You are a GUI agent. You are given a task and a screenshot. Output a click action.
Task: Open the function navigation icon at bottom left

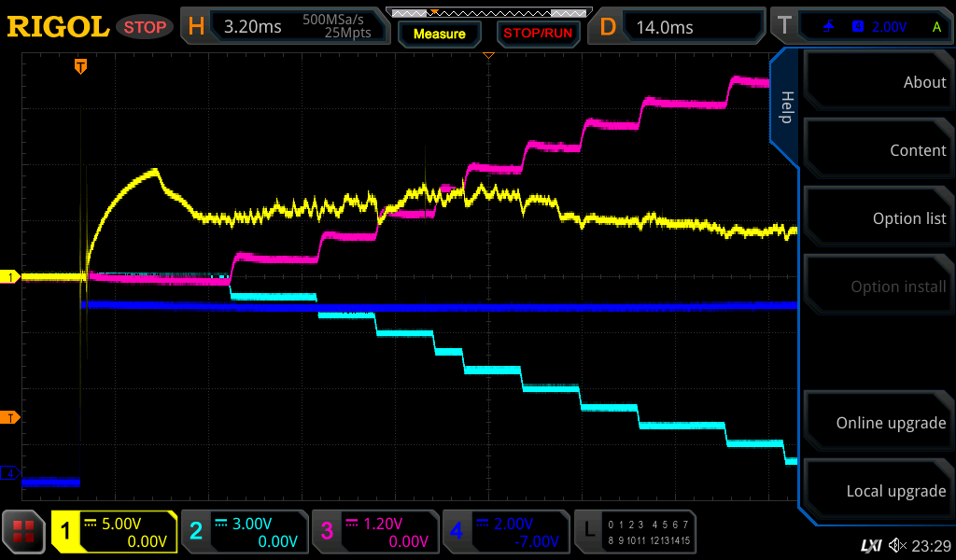[x=23, y=532]
